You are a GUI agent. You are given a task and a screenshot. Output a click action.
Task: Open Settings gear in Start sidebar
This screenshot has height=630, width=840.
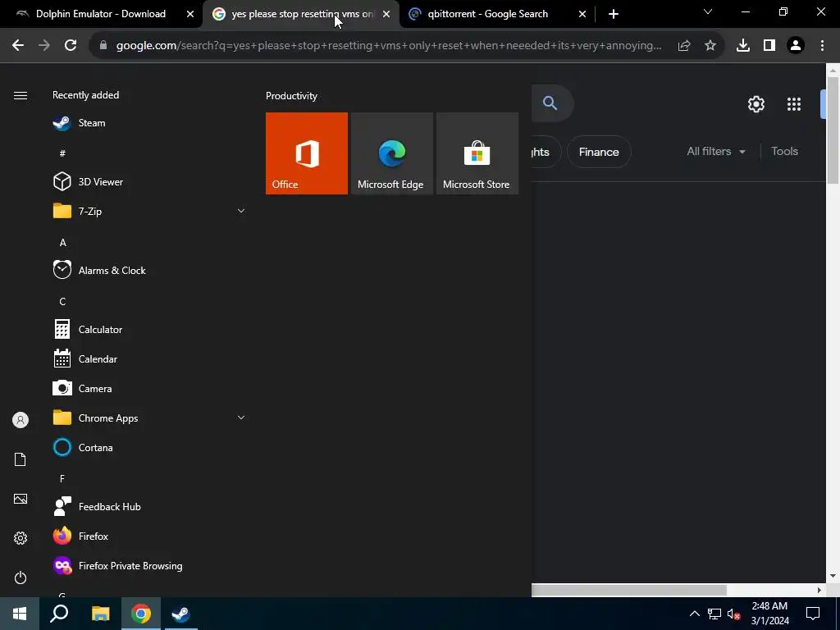pos(21,538)
